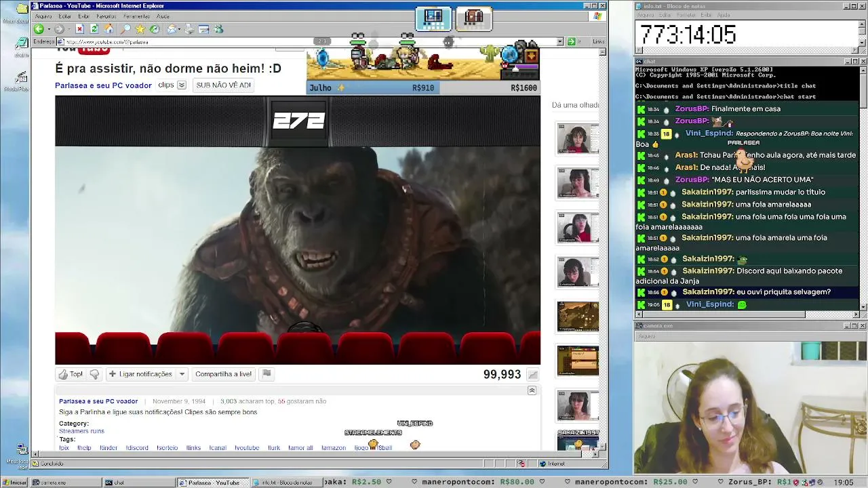The width and height of the screenshot is (868, 488).
Task: Open the Back button history dropdown arrow
Action: tap(47, 29)
